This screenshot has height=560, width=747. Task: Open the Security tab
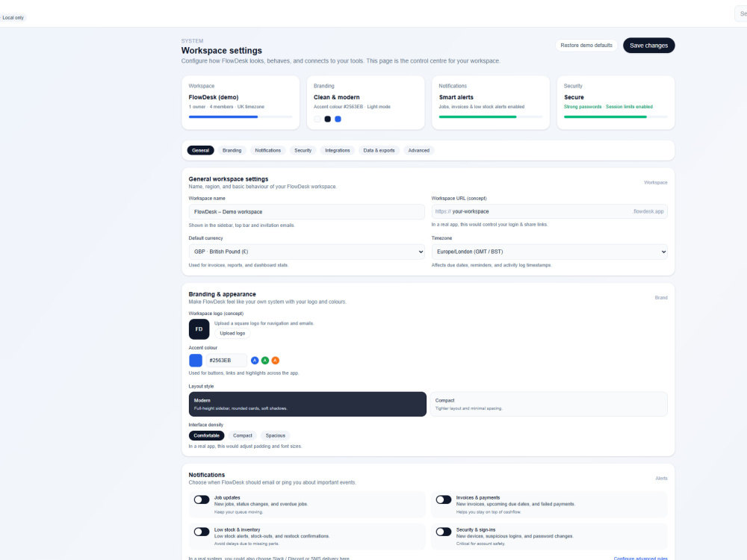pos(303,151)
